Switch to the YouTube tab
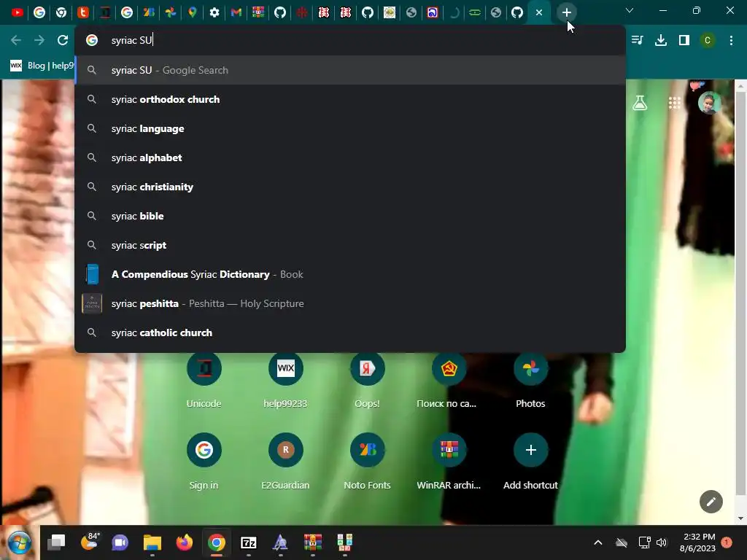 [x=18, y=12]
